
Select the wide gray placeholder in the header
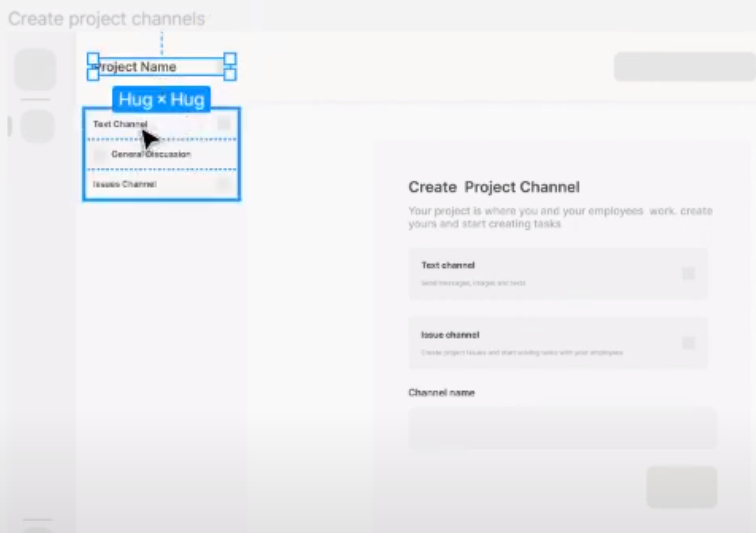pos(685,67)
